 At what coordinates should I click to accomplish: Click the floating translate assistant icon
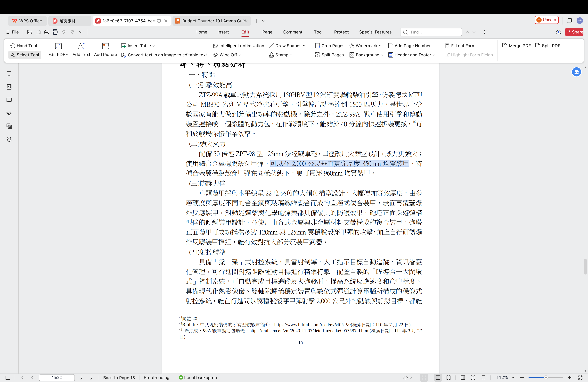576,72
